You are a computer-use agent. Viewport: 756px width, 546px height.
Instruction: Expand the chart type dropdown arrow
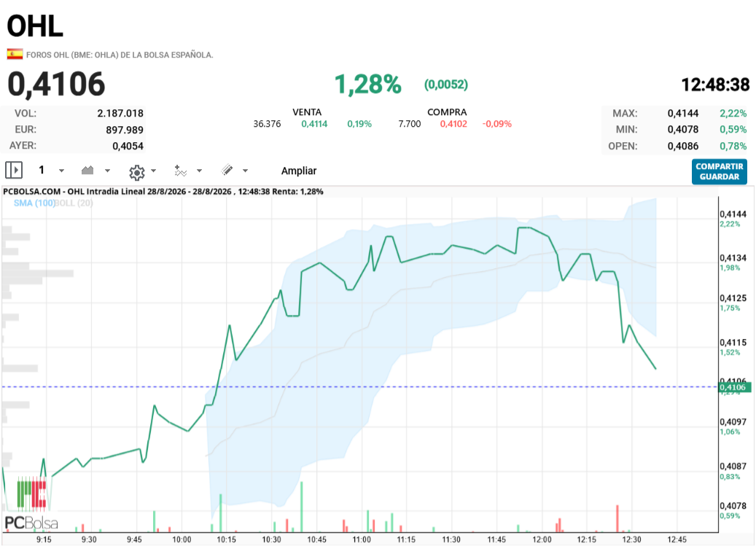107,171
